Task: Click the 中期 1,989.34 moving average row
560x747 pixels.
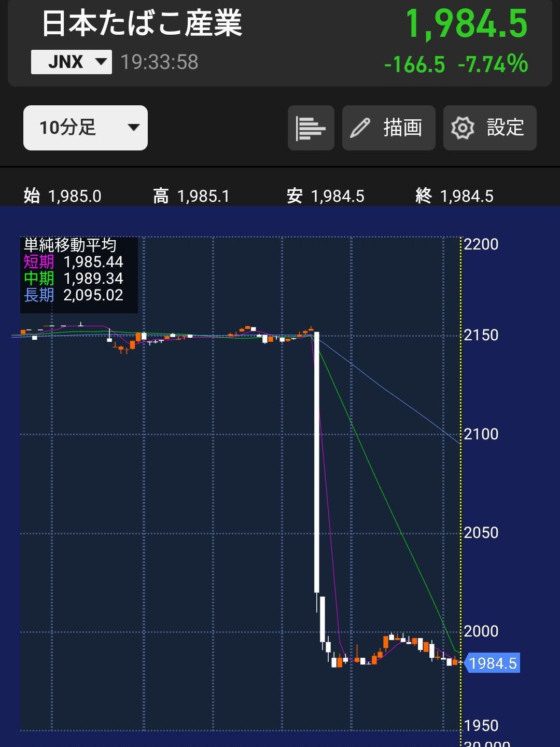Action: coord(73,279)
